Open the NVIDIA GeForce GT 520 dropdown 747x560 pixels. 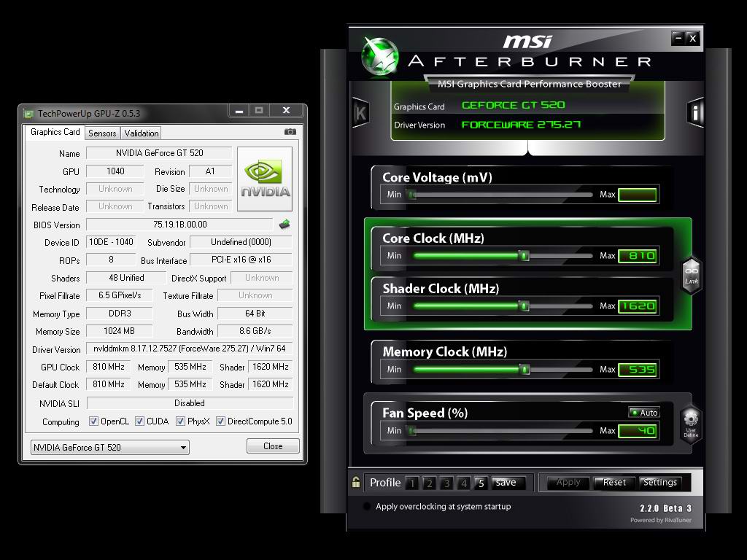[109, 447]
